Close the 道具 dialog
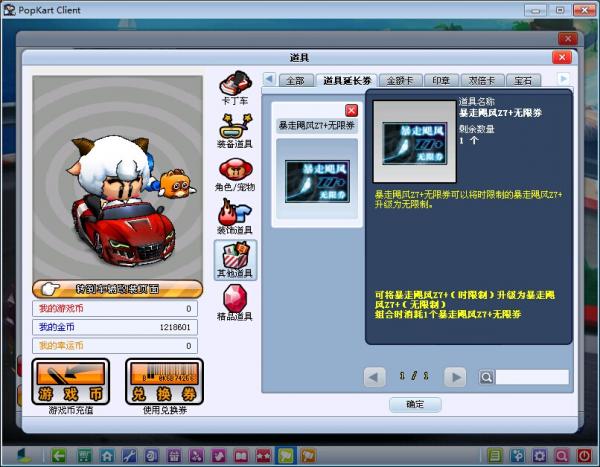Viewport: 600px width, 467px height. point(562,57)
